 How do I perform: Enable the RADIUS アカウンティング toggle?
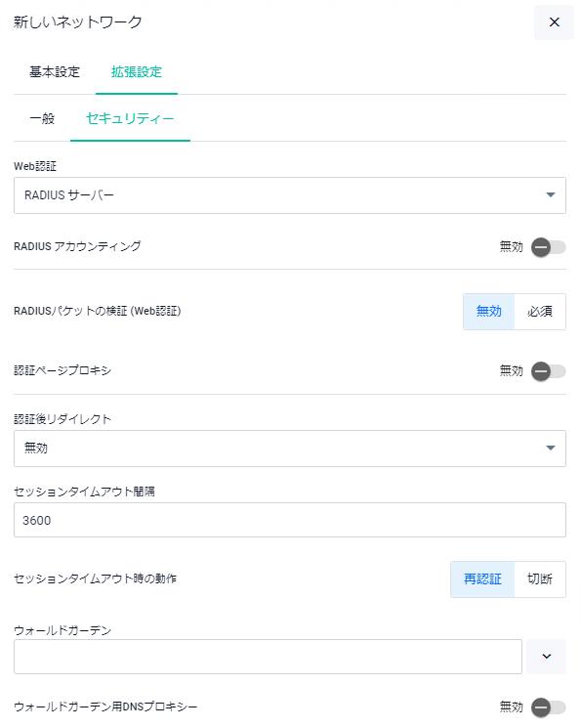pos(548,247)
